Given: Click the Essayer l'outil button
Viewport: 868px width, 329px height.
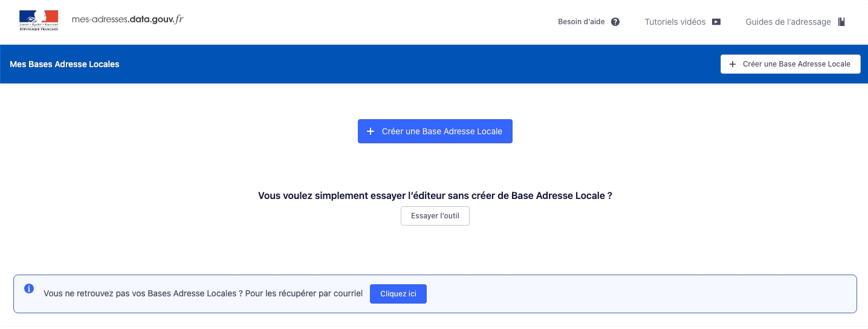Looking at the screenshot, I should [435, 216].
